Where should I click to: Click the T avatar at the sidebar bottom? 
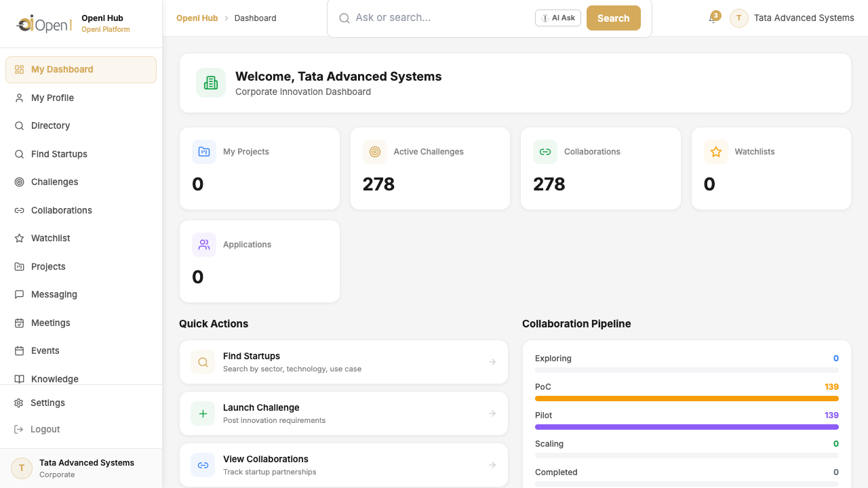click(22, 468)
